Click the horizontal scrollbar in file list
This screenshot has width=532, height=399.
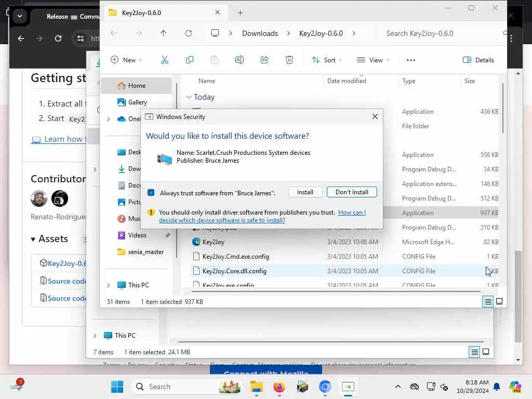coord(336,291)
